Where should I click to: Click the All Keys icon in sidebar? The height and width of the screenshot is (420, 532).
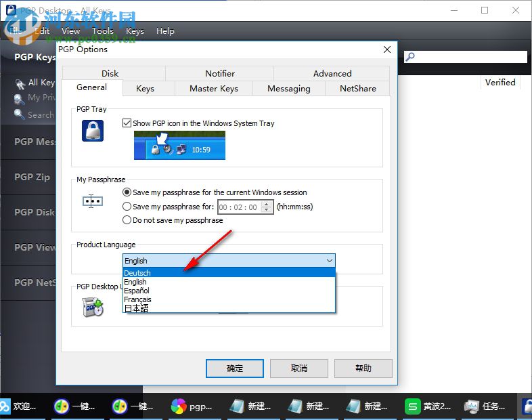pos(20,83)
